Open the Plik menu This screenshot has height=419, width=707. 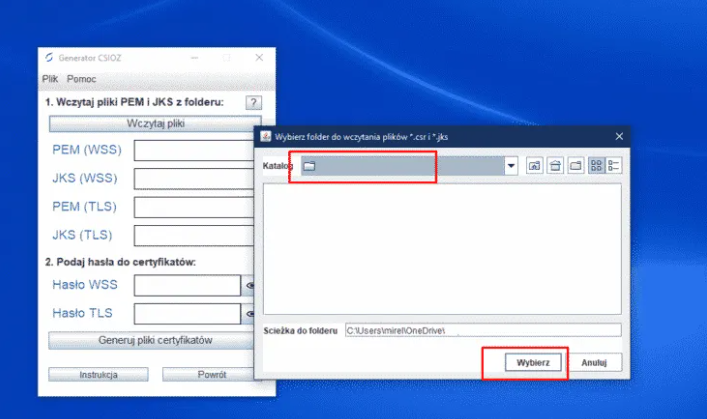click(x=50, y=79)
